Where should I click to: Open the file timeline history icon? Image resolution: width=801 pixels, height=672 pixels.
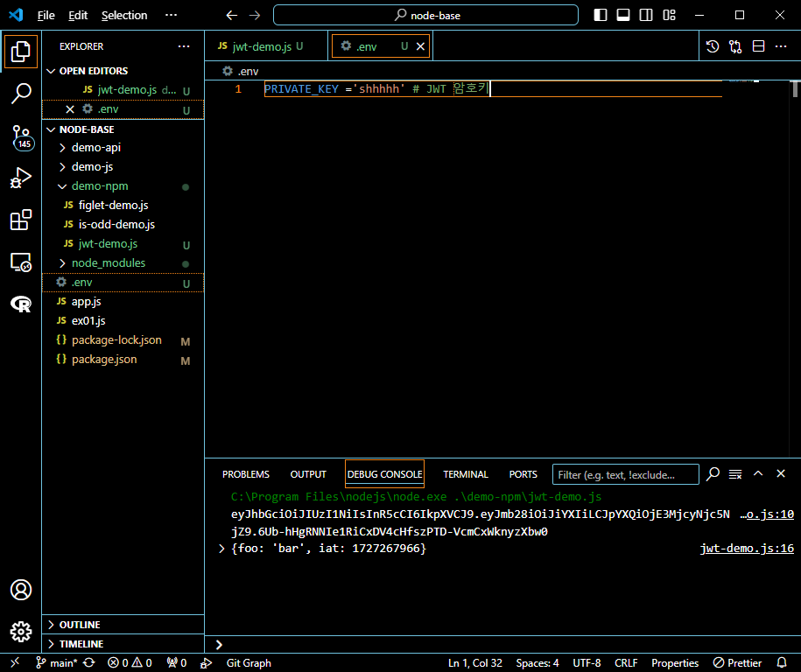pos(713,46)
